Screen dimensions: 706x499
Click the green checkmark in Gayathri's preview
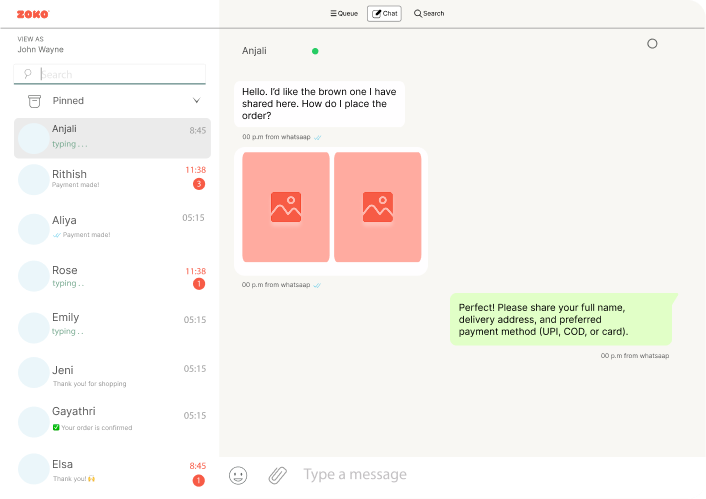point(56,427)
